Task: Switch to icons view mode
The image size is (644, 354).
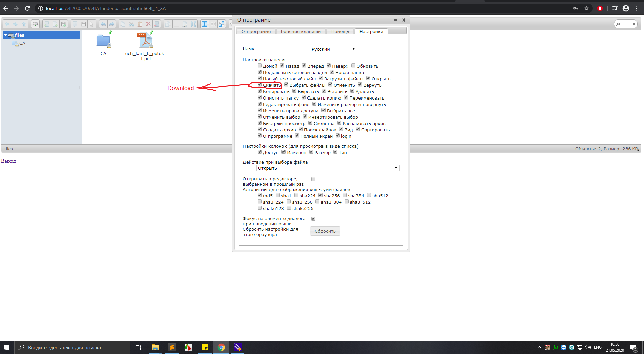Action: tap(205, 24)
